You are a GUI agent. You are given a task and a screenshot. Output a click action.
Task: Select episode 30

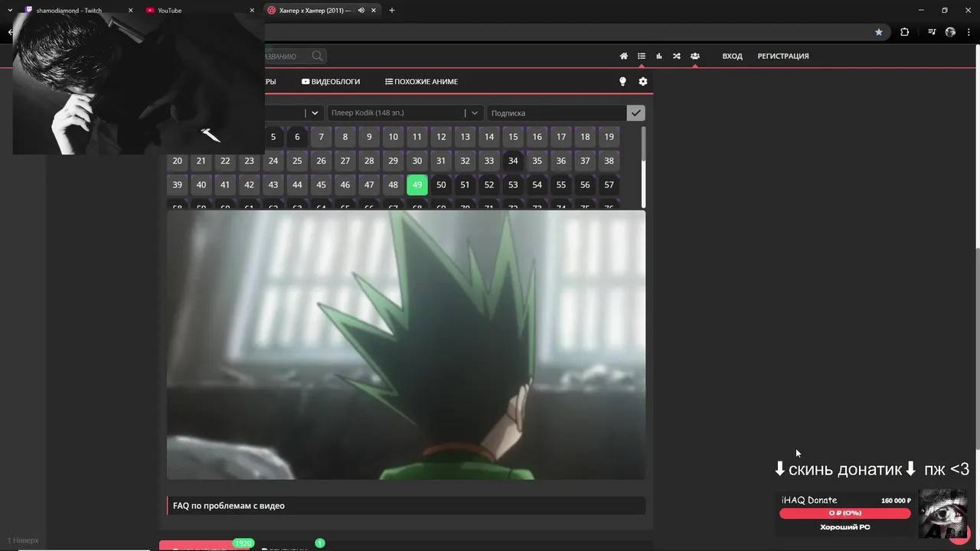[416, 161]
